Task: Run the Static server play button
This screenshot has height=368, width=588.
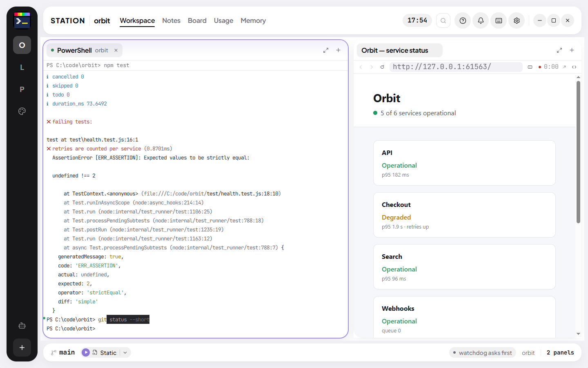Action: tap(86, 352)
